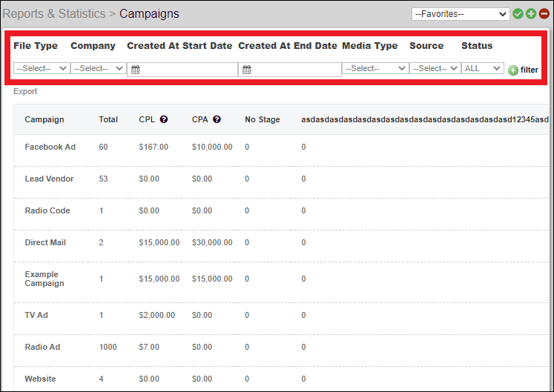Expand the File Type select dropdown
This screenshot has height=392, width=554.
click(x=42, y=68)
